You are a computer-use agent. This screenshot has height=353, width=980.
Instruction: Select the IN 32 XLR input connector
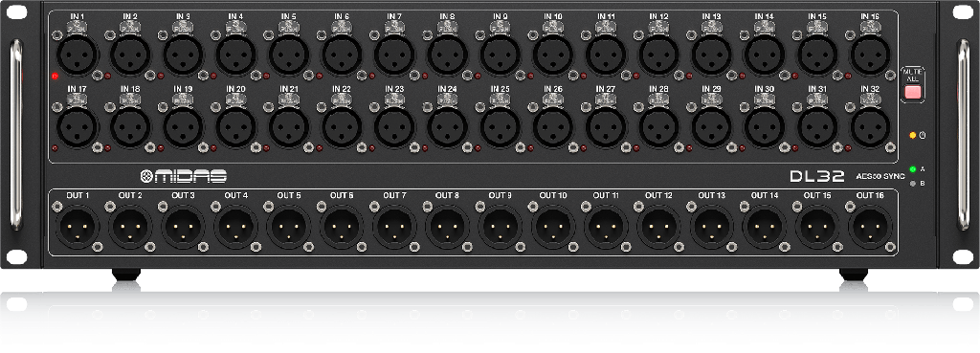[870, 127]
